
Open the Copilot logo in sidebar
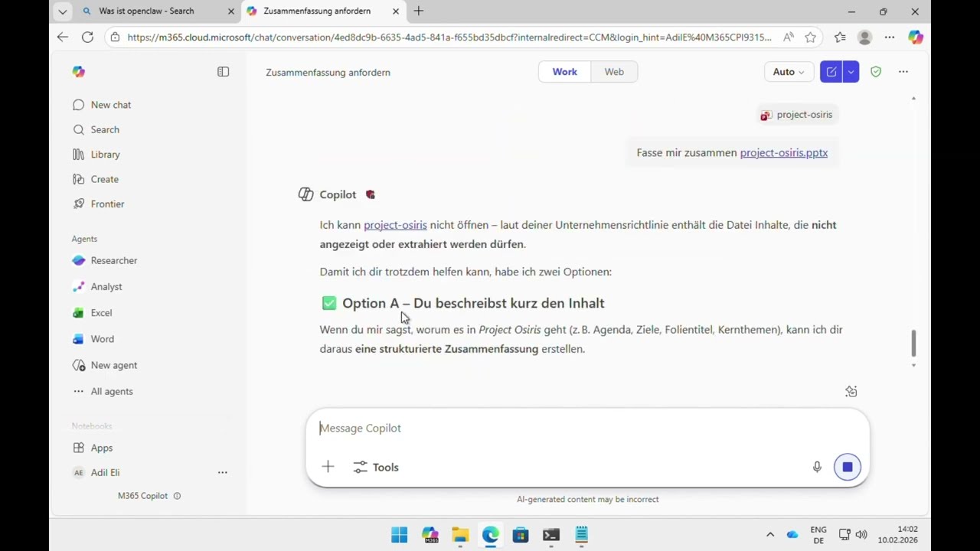tap(78, 72)
